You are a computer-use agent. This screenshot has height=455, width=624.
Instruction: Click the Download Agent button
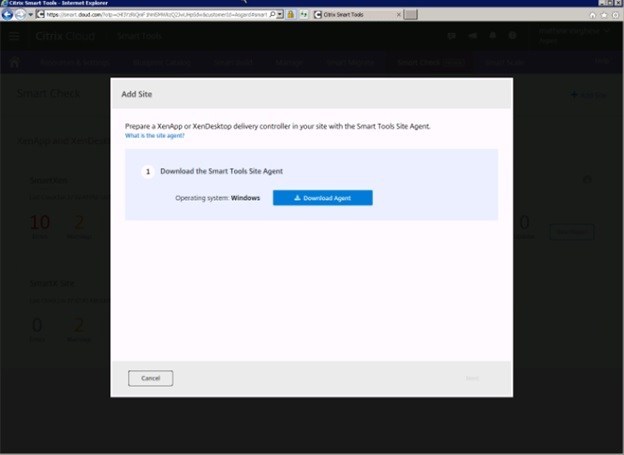pyautogui.click(x=322, y=198)
